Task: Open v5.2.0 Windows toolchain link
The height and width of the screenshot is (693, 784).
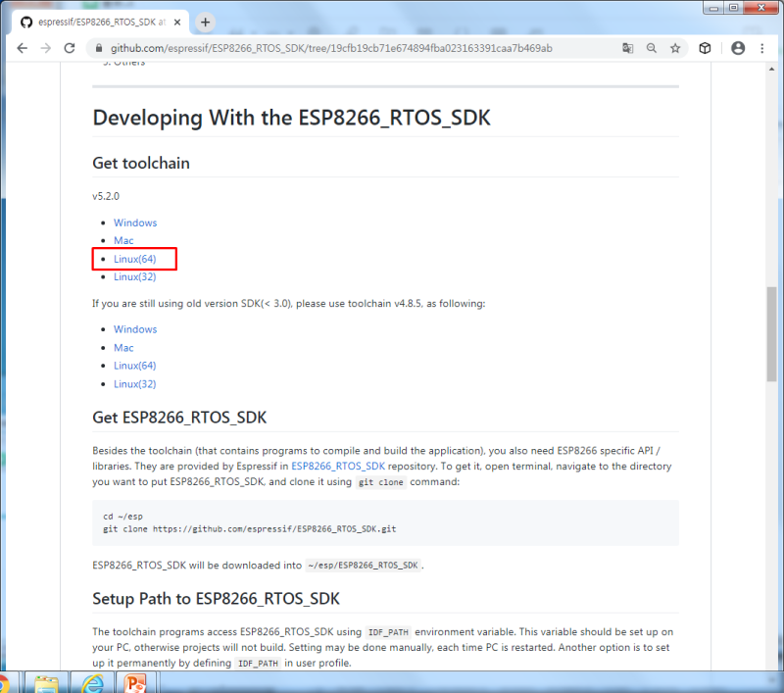Action: click(x=135, y=223)
